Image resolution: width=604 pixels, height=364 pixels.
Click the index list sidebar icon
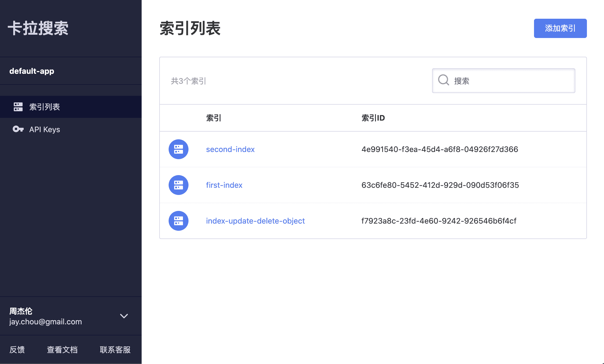18,107
